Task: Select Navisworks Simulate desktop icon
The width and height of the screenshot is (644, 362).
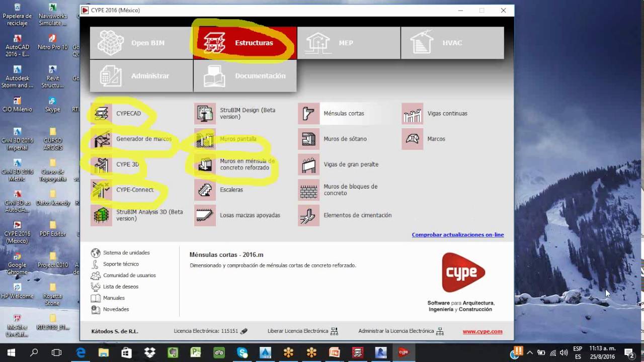Action: tap(52, 15)
